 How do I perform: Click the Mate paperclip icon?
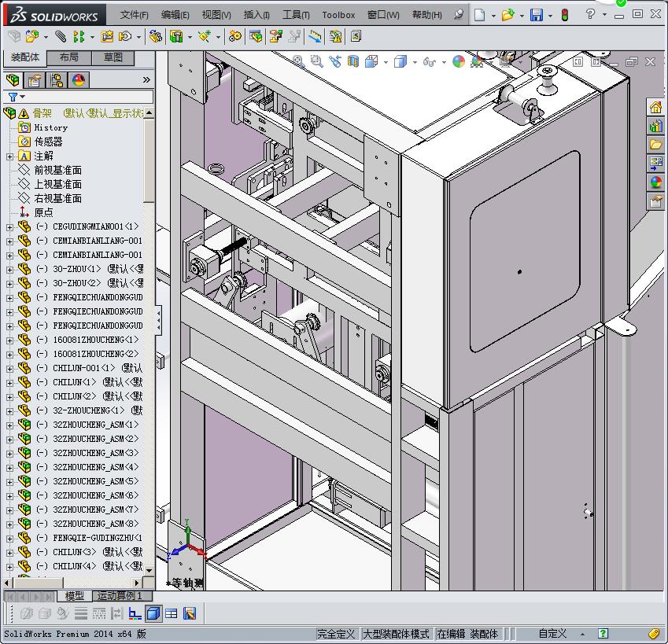click(x=61, y=37)
